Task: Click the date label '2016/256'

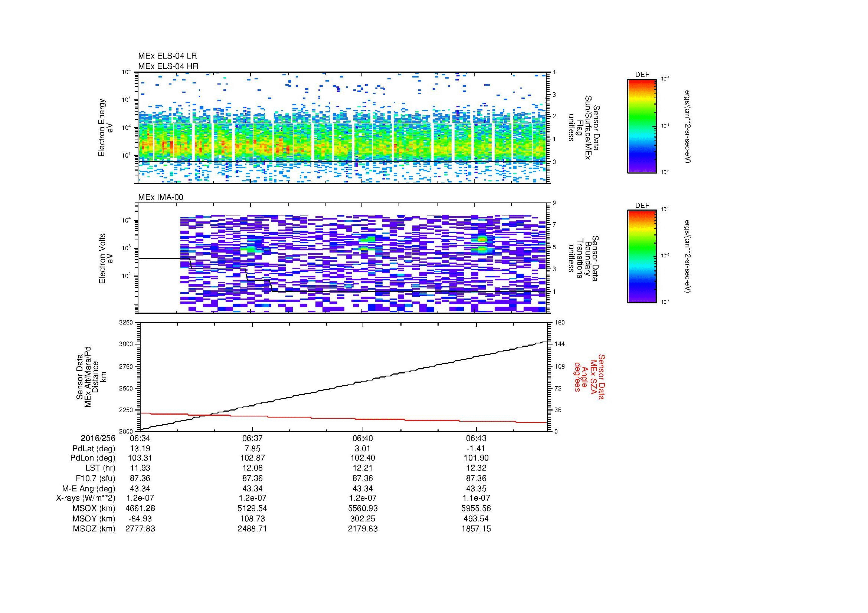Action: pyautogui.click(x=98, y=438)
